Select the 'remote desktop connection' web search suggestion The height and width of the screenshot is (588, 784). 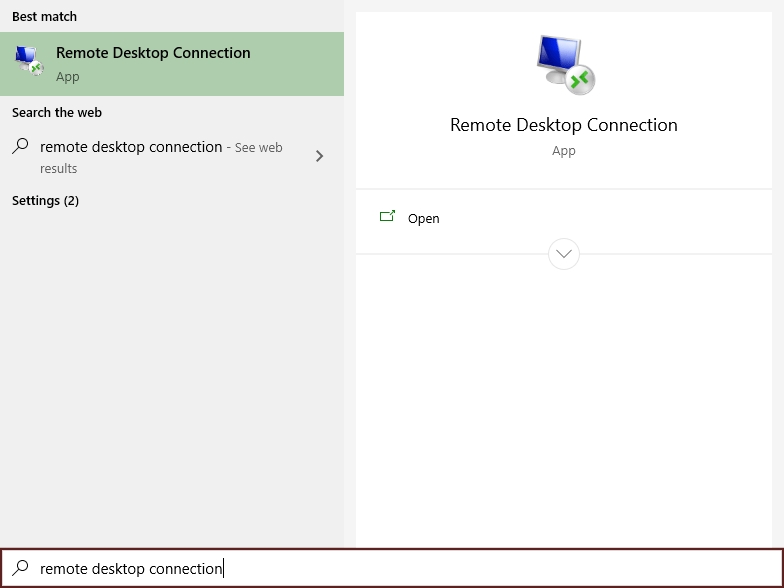131,147
